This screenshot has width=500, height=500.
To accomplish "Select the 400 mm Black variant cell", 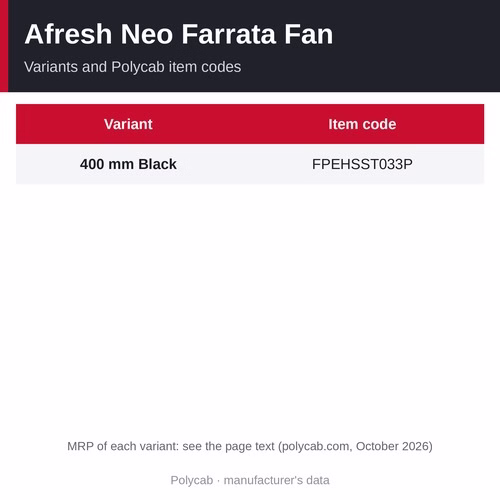I will 128,164.
